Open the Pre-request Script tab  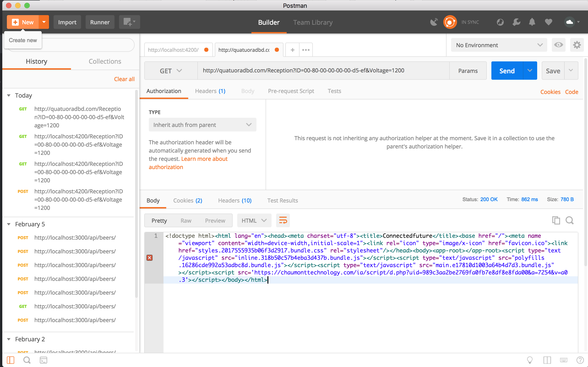[291, 91]
